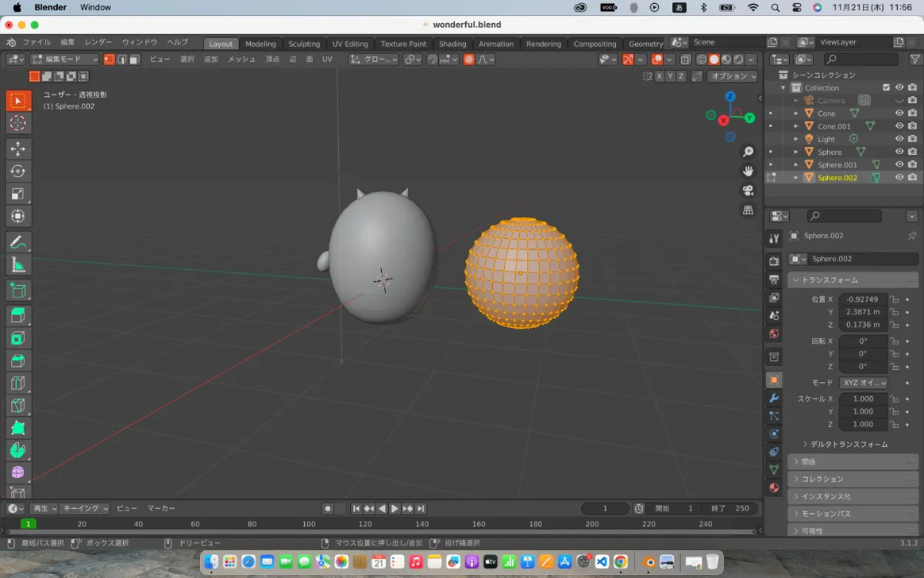Viewport: 924px width, 578px height.
Task: Uncheck the Collection exclude checkbox
Action: coord(886,87)
